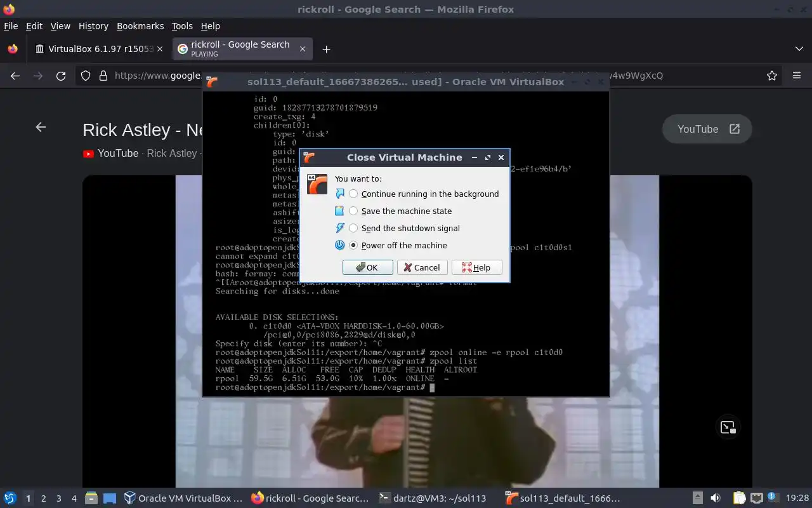This screenshot has width=812, height=508.
Task: Expand the list all tabs dropdown
Action: click(x=799, y=49)
